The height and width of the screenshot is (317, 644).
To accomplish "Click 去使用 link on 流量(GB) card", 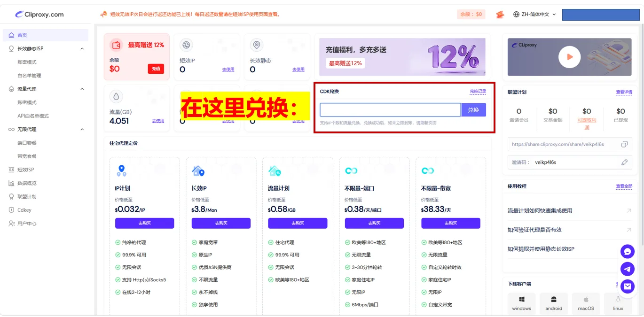I will [x=158, y=121].
